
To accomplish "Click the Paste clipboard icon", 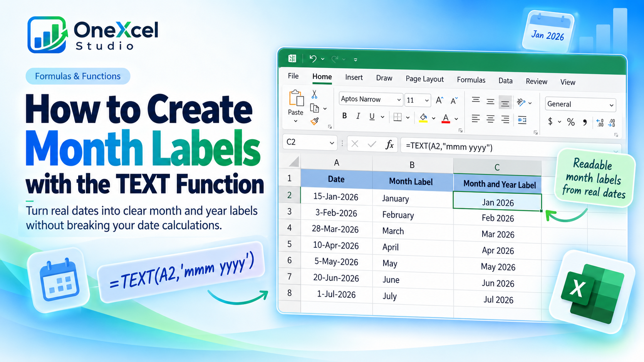I will point(296,98).
